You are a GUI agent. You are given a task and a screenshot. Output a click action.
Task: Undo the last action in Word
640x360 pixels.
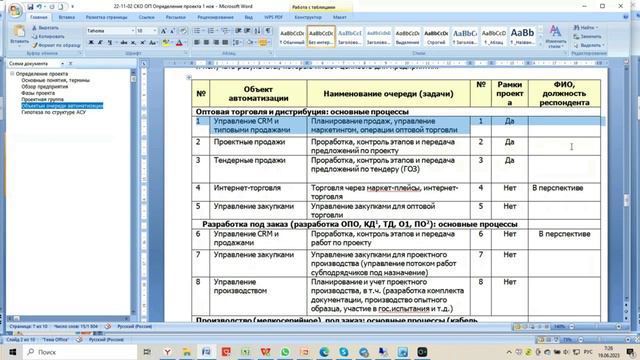pos(40,7)
